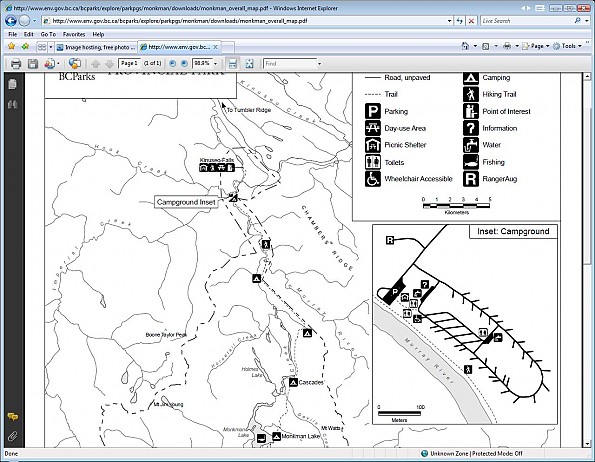The width and height of the screenshot is (595, 462).
Task: Go to next page arrow
Action: pyautogui.click(x=110, y=64)
